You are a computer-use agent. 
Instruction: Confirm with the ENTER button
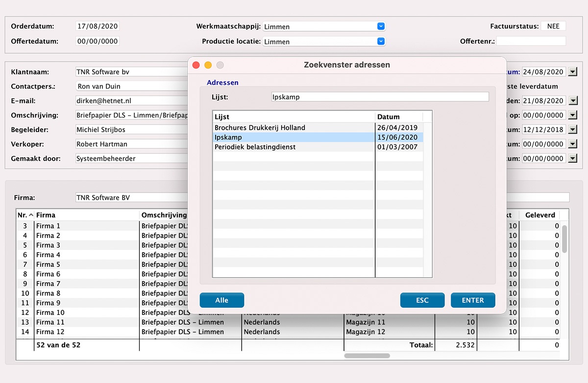[x=473, y=300]
